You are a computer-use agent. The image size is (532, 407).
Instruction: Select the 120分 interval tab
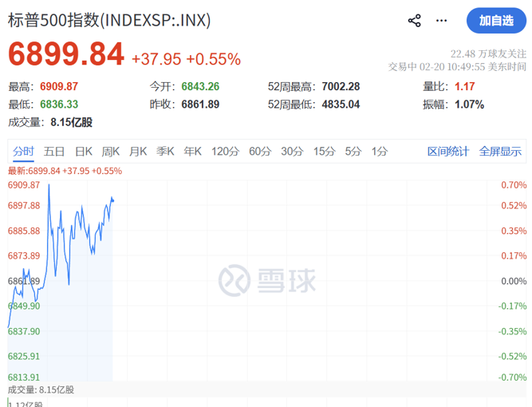pyautogui.click(x=225, y=152)
